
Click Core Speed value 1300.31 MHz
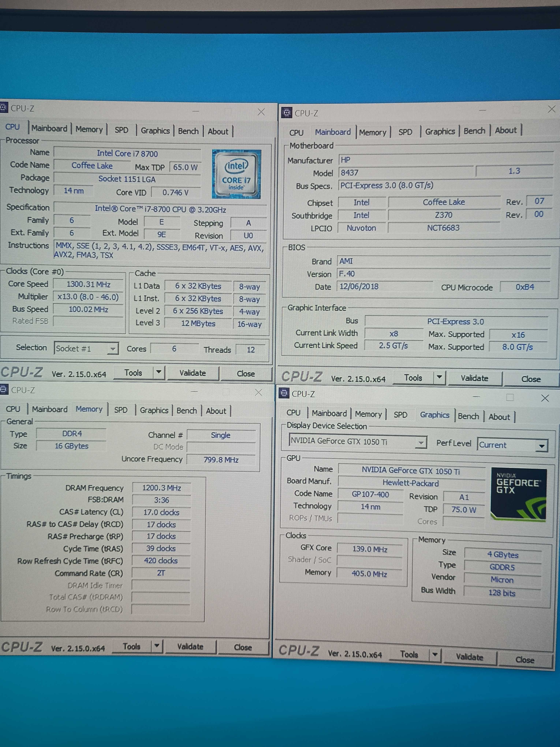[x=88, y=284]
